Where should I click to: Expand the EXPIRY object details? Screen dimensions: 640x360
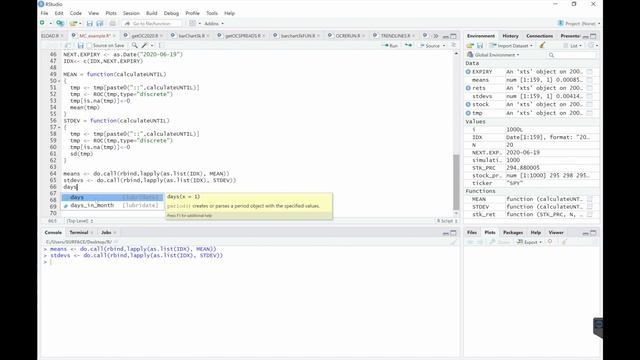pyautogui.click(x=468, y=71)
